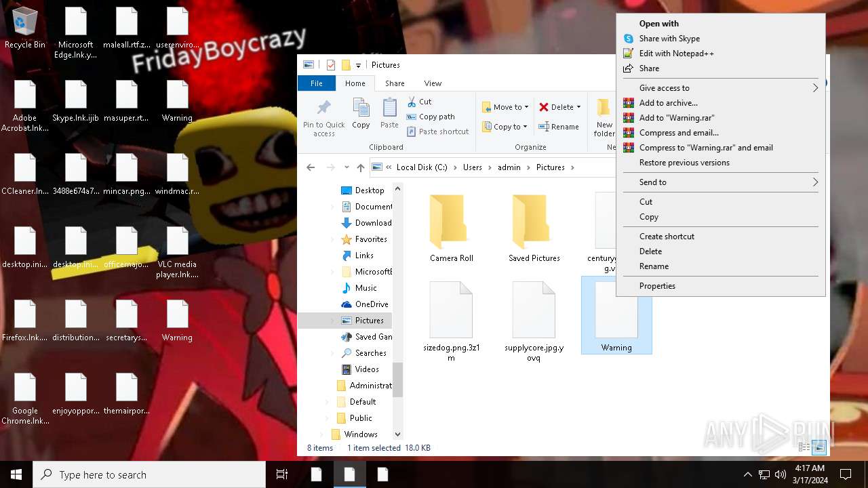Expand Delete dropdown arrow in ribbon
Viewport: 868px width, 488px height.
click(x=578, y=107)
